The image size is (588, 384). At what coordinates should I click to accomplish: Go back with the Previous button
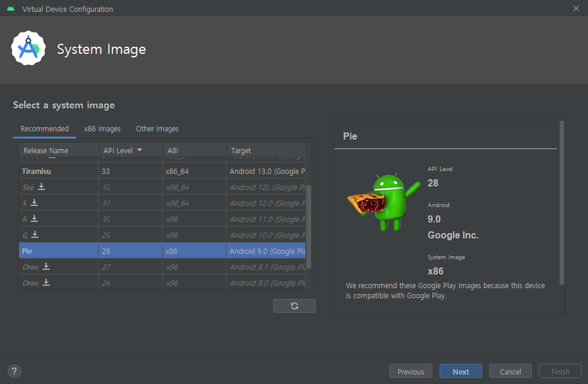411,371
